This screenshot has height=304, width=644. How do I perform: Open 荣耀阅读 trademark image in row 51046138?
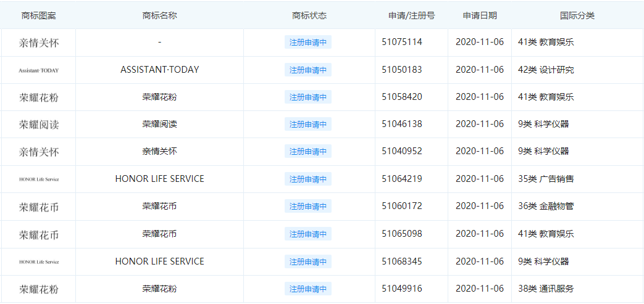pyautogui.click(x=39, y=125)
